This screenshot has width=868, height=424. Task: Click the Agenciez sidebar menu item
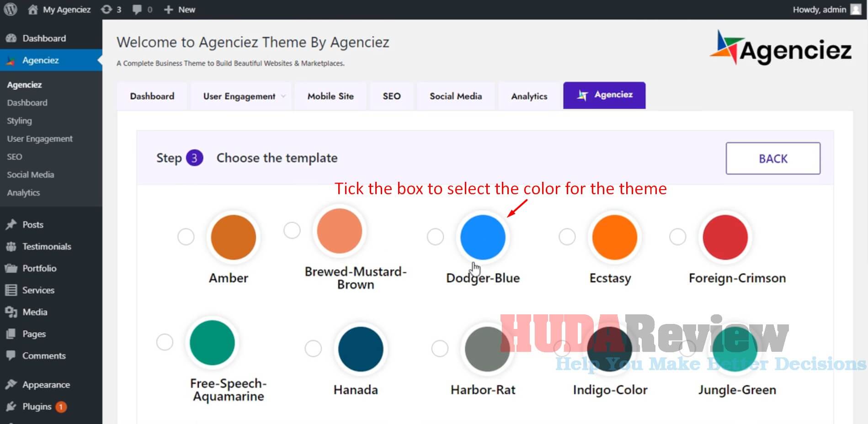click(x=51, y=60)
